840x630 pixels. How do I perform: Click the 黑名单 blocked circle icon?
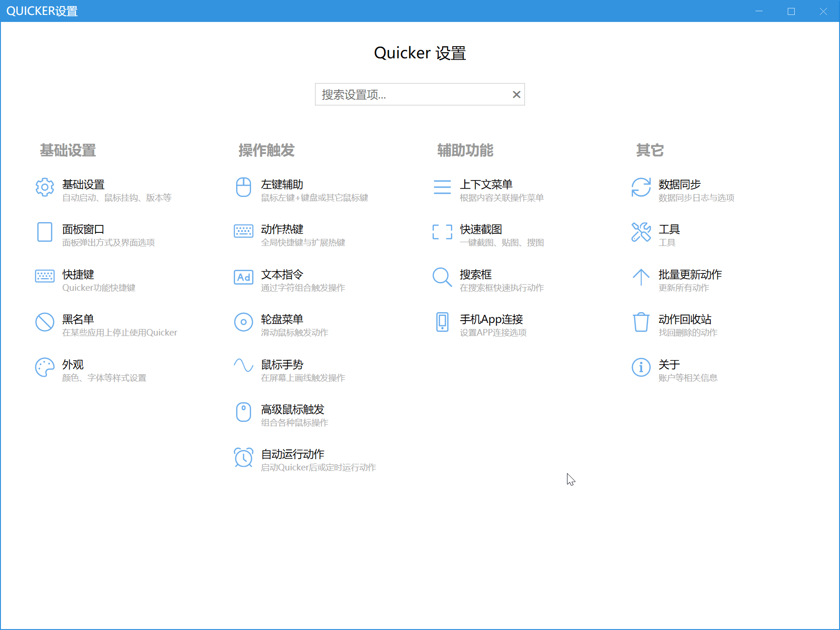click(45, 322)
